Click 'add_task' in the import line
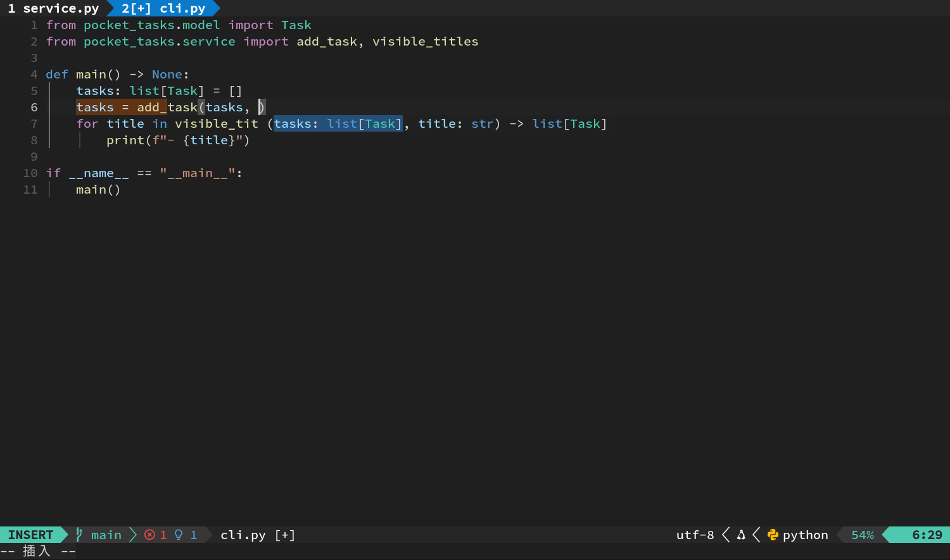Screen dimensions: 950x560 pos(327,42)
